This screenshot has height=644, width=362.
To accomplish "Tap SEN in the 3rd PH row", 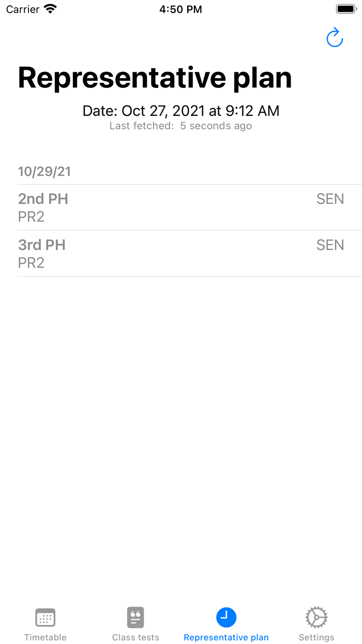I will pos(330,245).
